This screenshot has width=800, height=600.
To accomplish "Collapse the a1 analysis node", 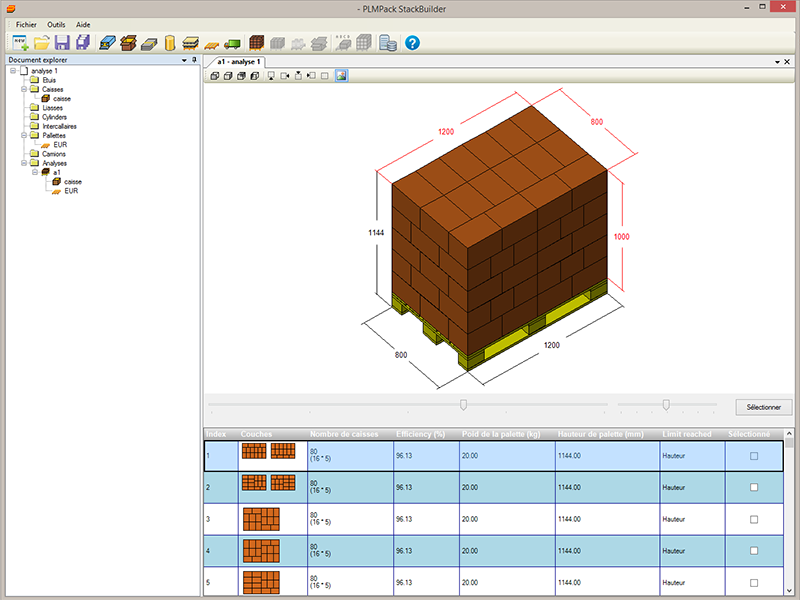I will click(35, 172).
